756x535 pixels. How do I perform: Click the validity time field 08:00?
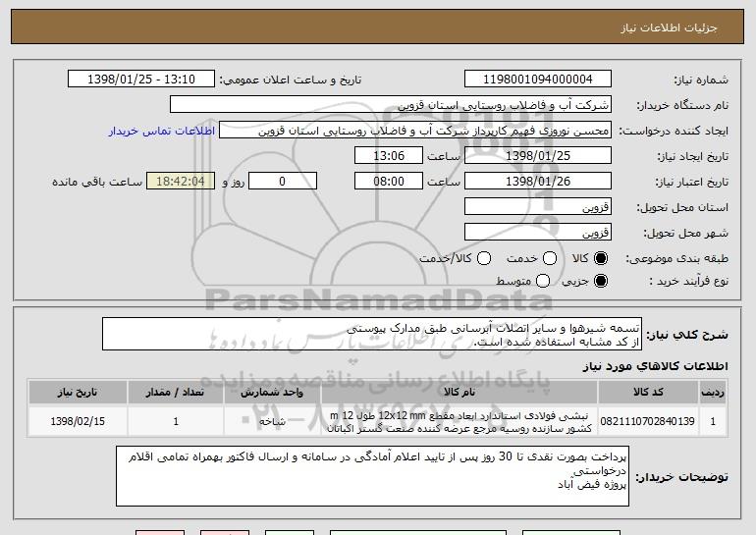(389, 182)
